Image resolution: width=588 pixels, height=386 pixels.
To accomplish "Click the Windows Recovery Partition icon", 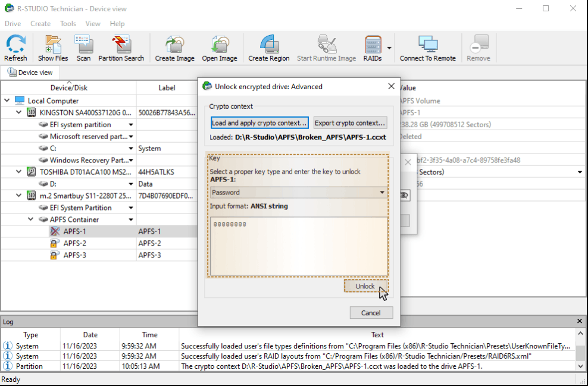I will pos(43,160).
